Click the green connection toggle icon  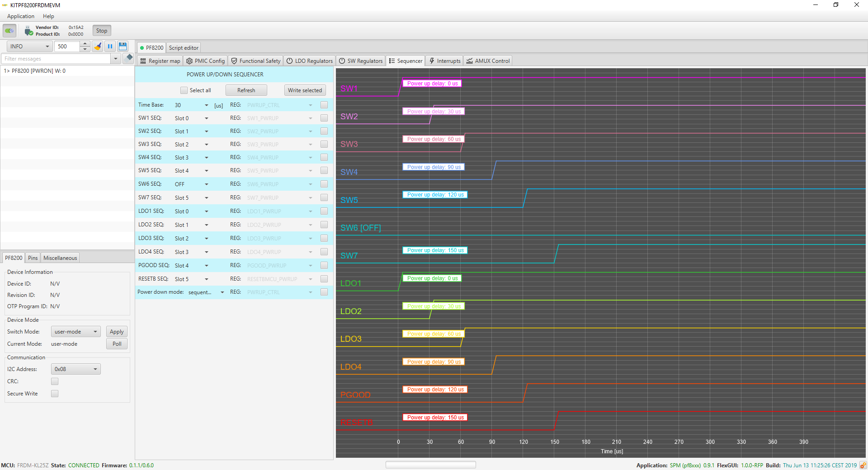[9, 31]
